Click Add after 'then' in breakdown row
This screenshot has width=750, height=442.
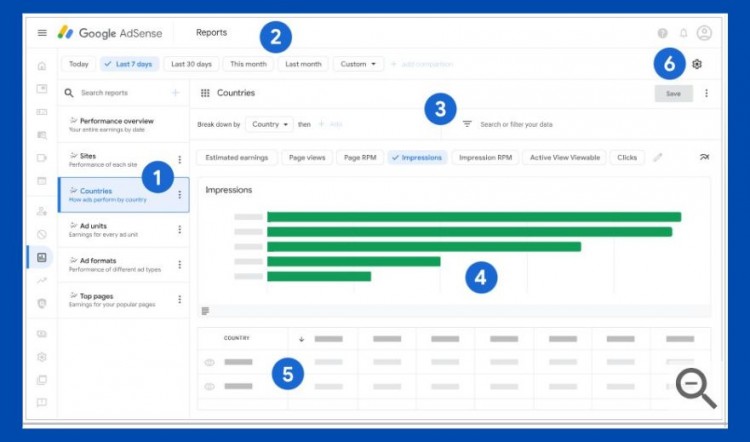(x=331, y=124)
